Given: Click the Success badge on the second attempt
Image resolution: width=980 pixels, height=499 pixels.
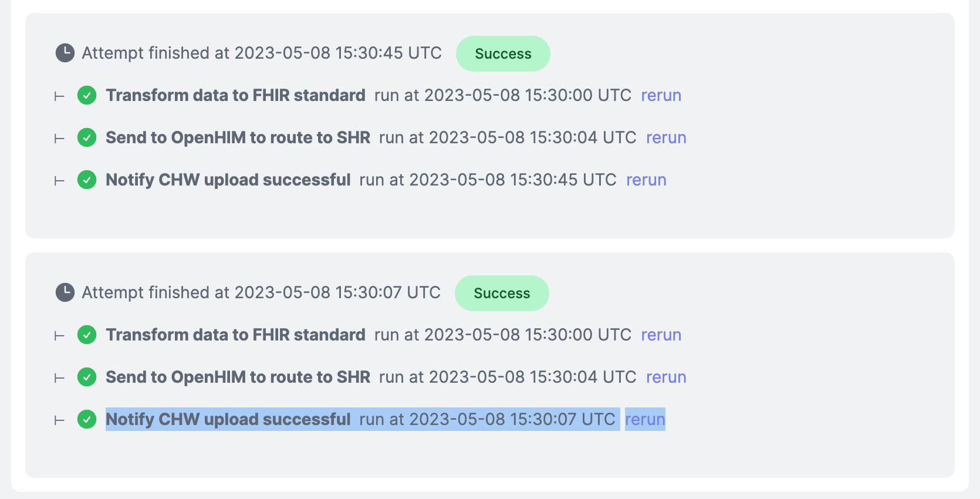Looking at the screenshot, I should [502, 293].
